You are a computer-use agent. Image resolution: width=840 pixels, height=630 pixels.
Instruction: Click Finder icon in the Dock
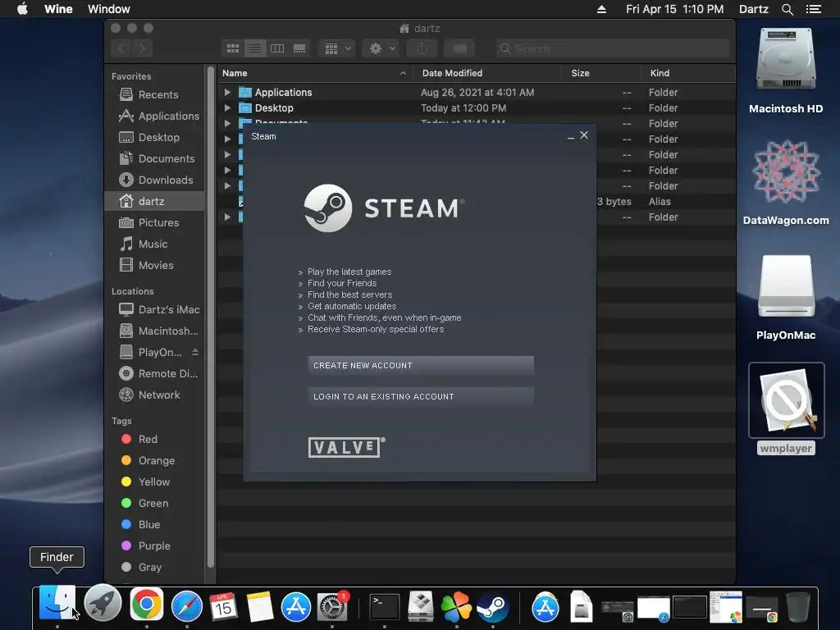tap(57, 605)
